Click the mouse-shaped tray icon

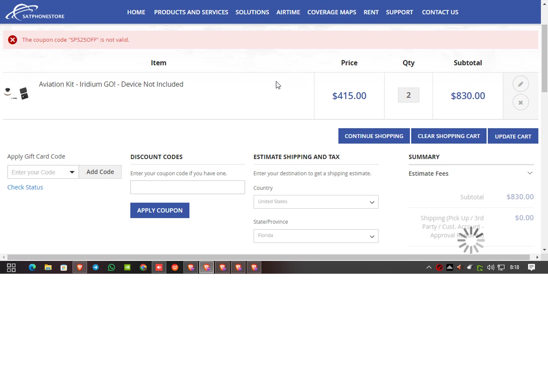click(470, 267)
